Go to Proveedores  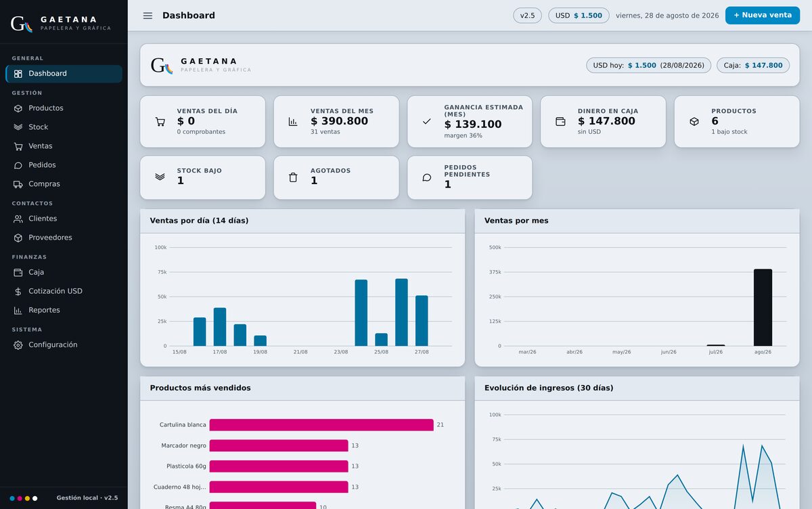[64, 238]
